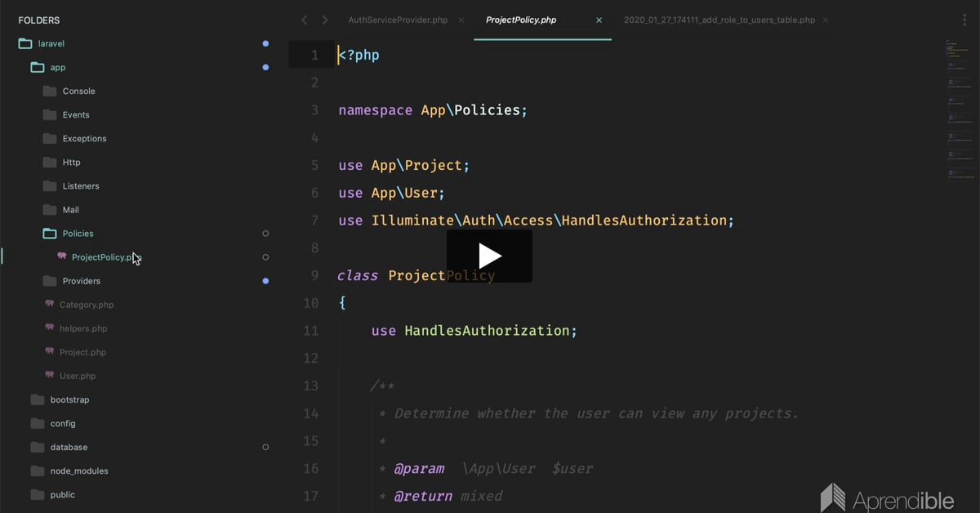This screenshot has width=980, height=513.
Task: Click the PHP file icon beside ProjectPolicy.php
Action: click(x=62, y=256)
